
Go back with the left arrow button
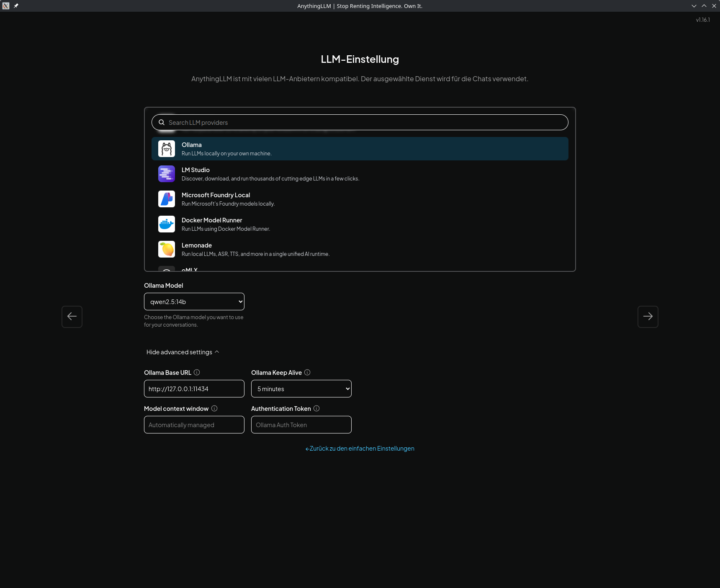[x=72, y=317]
